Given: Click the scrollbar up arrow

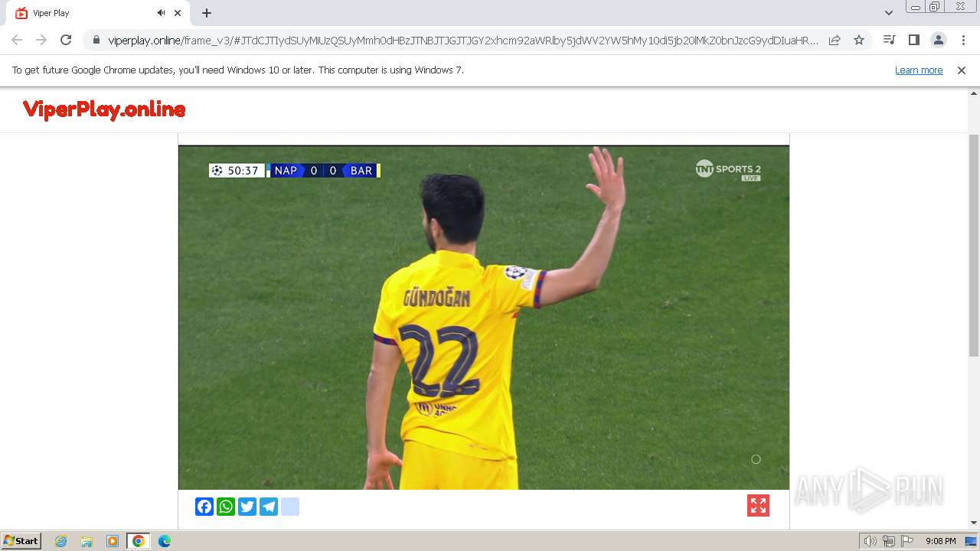Looking at the screenshot, I should [974, 95].
